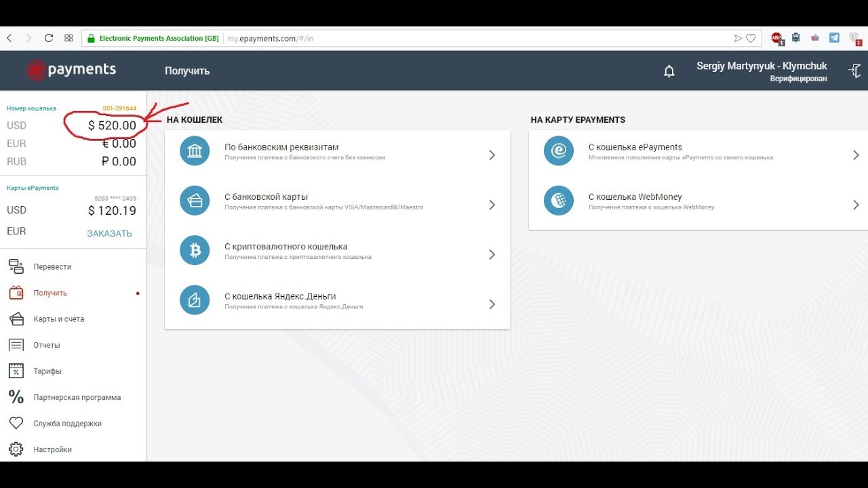Click the gear icon for Настройки

tap(16, 449)
